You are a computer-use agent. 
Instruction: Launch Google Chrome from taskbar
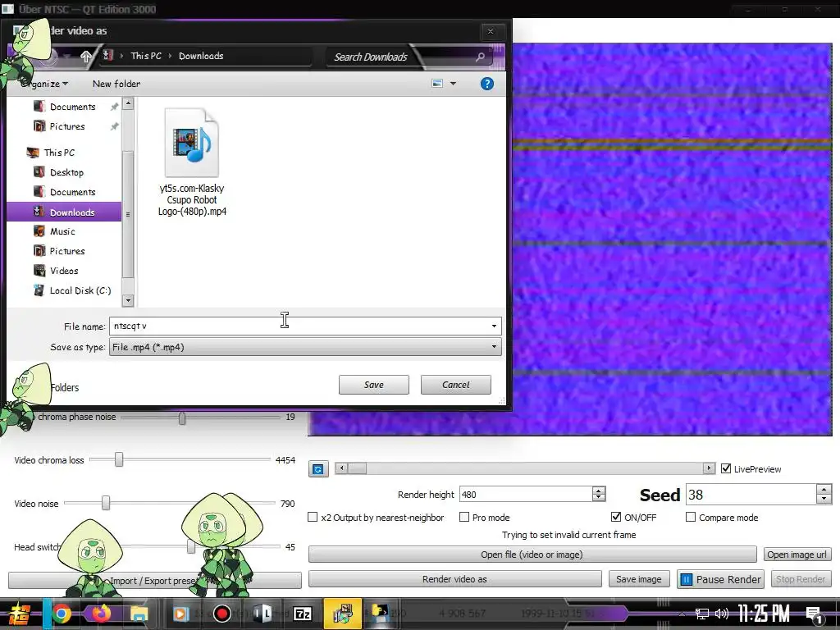point(62,614)
